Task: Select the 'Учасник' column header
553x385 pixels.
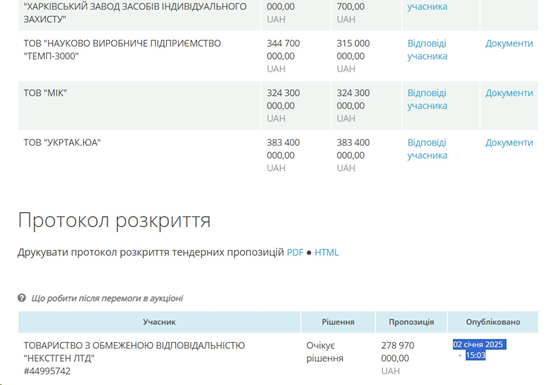Action: coord(159,322)
